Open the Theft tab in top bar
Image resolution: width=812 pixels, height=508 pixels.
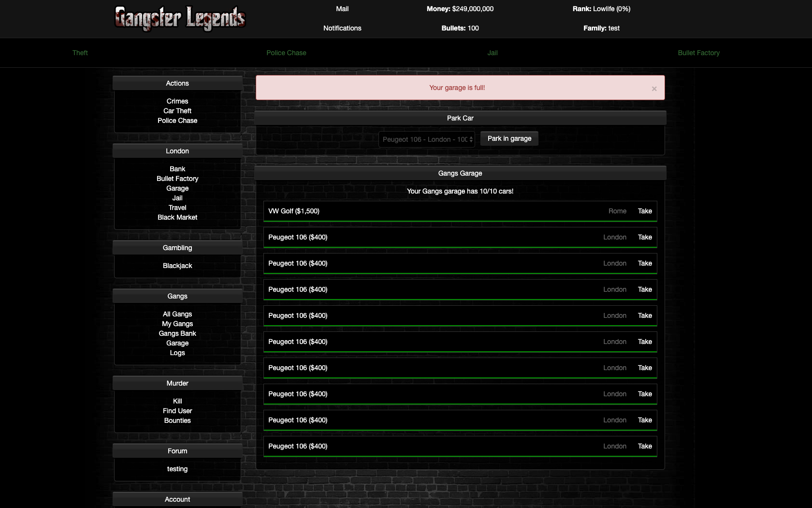pyautogui.click(x=80, y=53)
